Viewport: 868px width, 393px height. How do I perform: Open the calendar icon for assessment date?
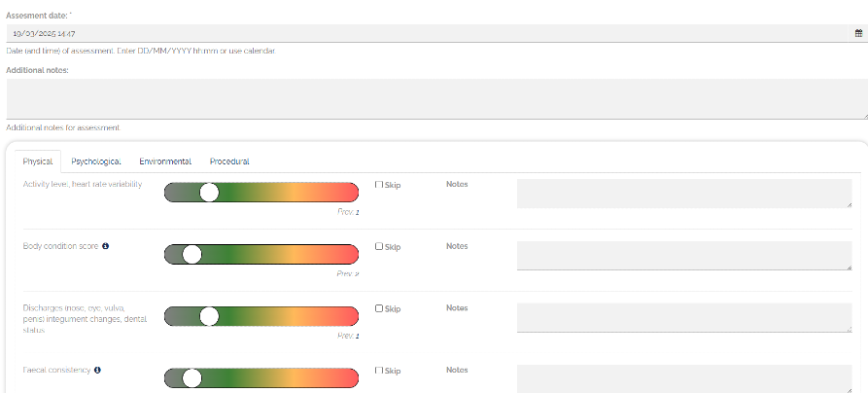(x=857, y=32)
